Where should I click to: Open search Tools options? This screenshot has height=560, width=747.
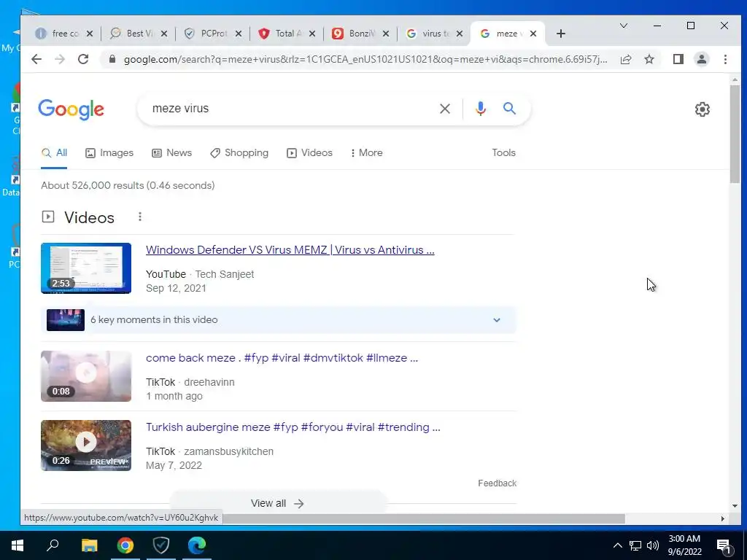click(503, 153)
